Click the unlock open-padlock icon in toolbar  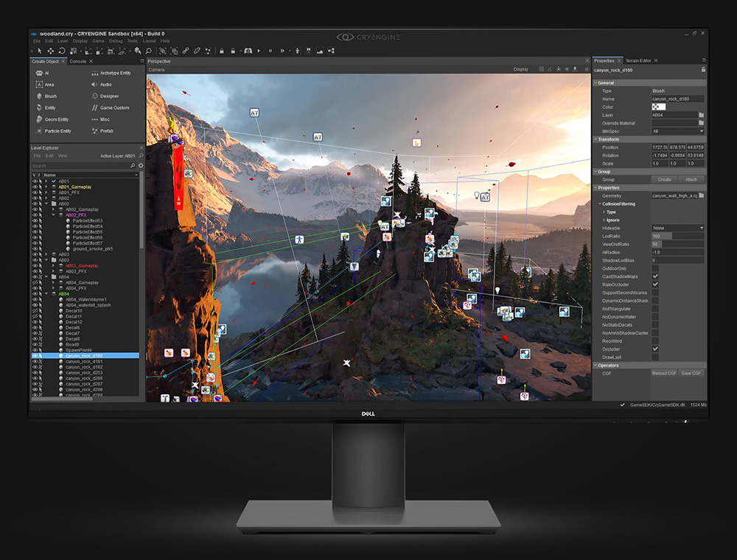tap(233, 51)
